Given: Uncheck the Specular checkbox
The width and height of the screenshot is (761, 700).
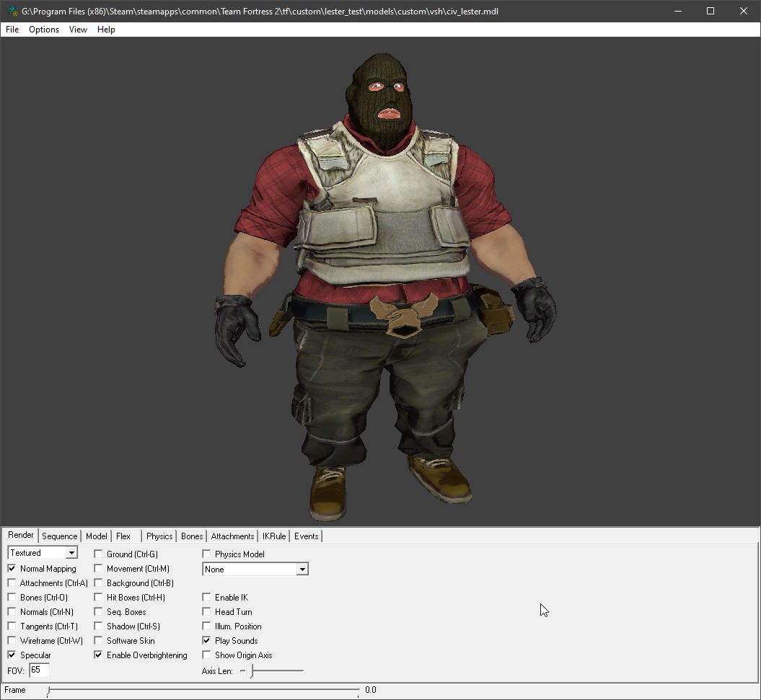Looking at the screenshot, I should click(12, 655).
